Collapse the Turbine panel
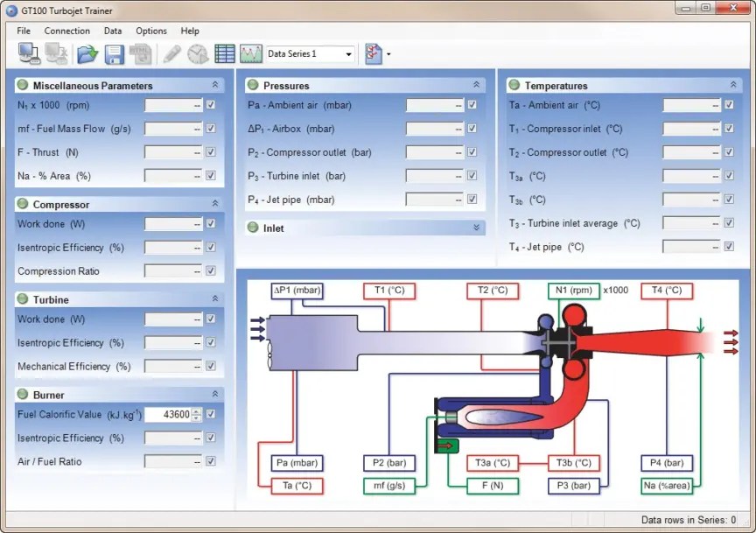This screenshot has width=756, height=533. point(215,298)
